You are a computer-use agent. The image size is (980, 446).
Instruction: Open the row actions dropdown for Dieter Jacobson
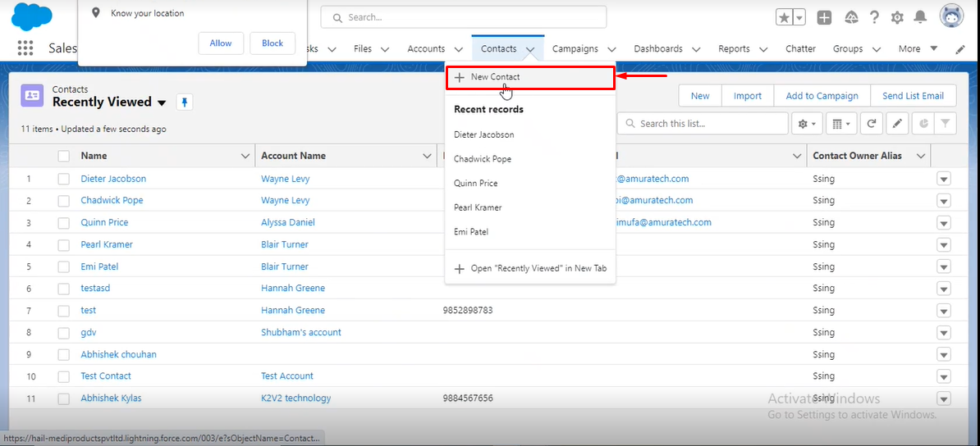pyautogui.click(x=944, y=180)
